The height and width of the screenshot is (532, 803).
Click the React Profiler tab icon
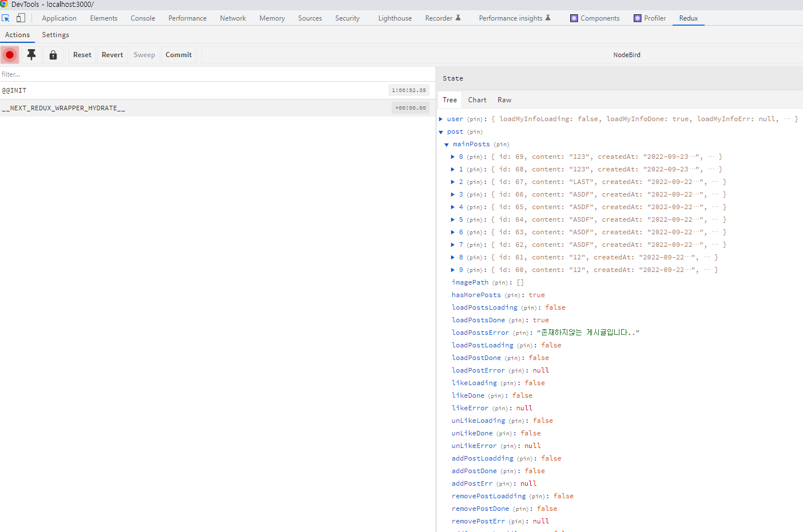click(638, 18)
